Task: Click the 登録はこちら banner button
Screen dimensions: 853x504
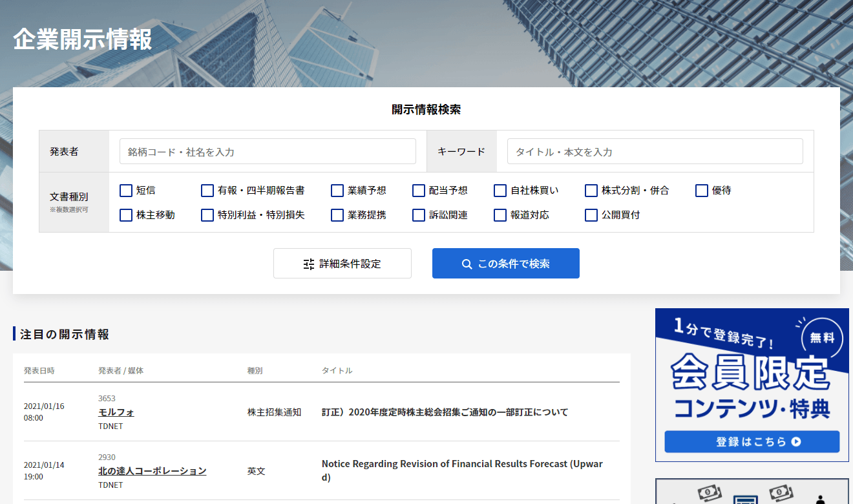Action: click(752, 442)
